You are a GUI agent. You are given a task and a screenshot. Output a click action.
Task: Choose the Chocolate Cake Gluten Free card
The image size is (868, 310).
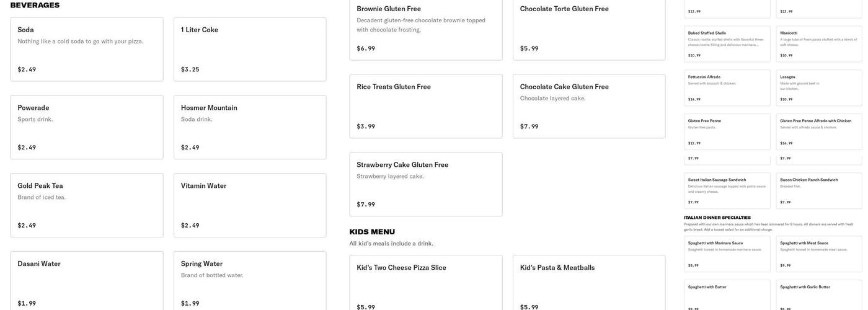pyautogui.click(x=589, y=106)
